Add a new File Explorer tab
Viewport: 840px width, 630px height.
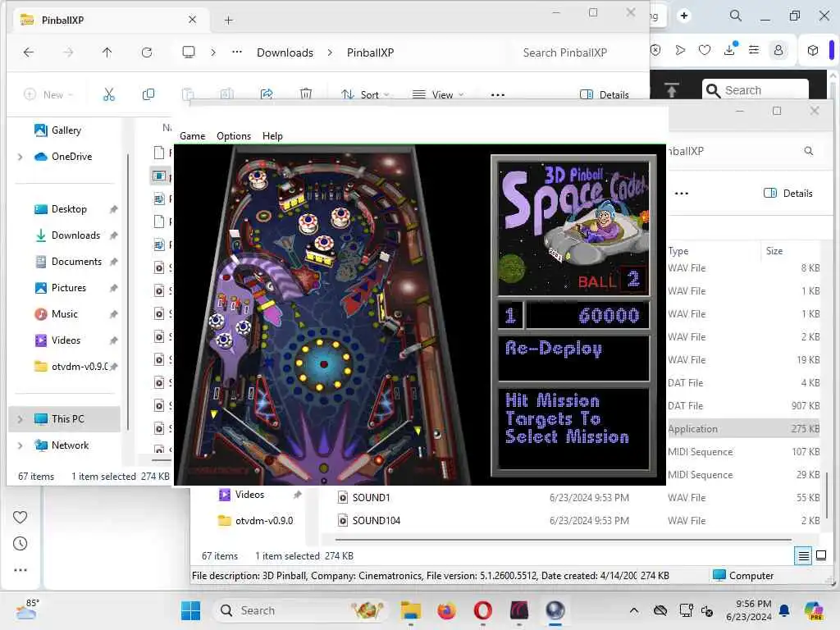(229, 20)
